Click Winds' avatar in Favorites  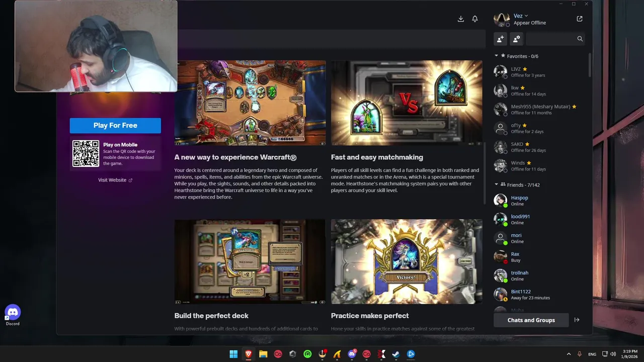[500, 166]
